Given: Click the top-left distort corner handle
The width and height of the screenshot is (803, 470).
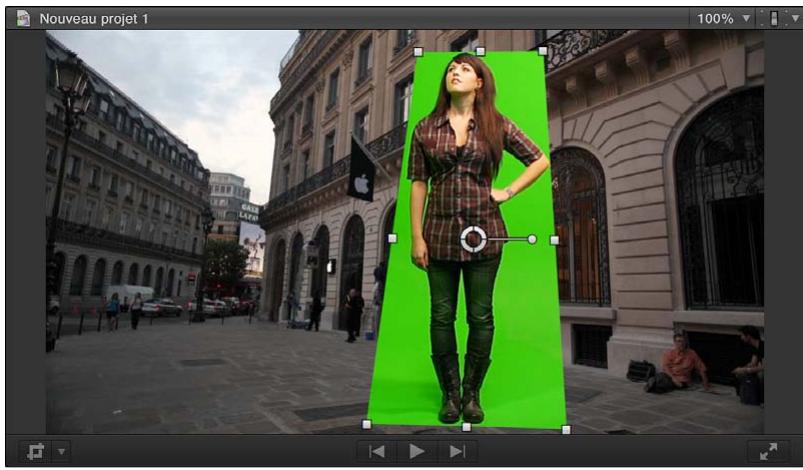Looking at the screenshot, I should (x=418, y=52).
